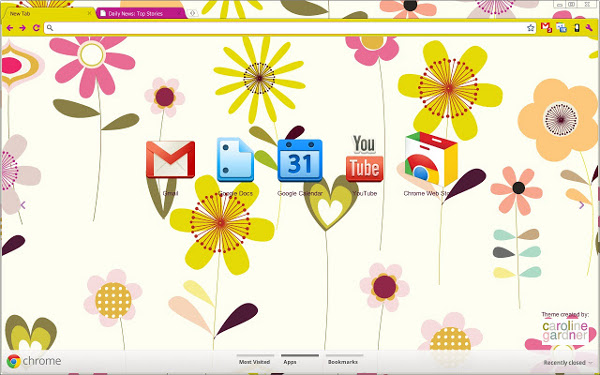Go to the previous page with the left arrow

pyautogui.click(x=23, y=205)
